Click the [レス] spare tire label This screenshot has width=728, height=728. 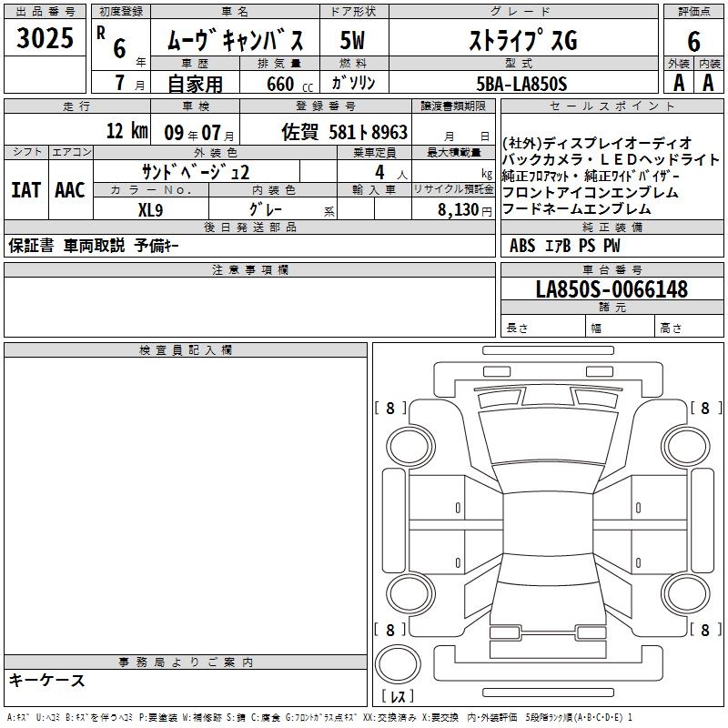point(398,696)
